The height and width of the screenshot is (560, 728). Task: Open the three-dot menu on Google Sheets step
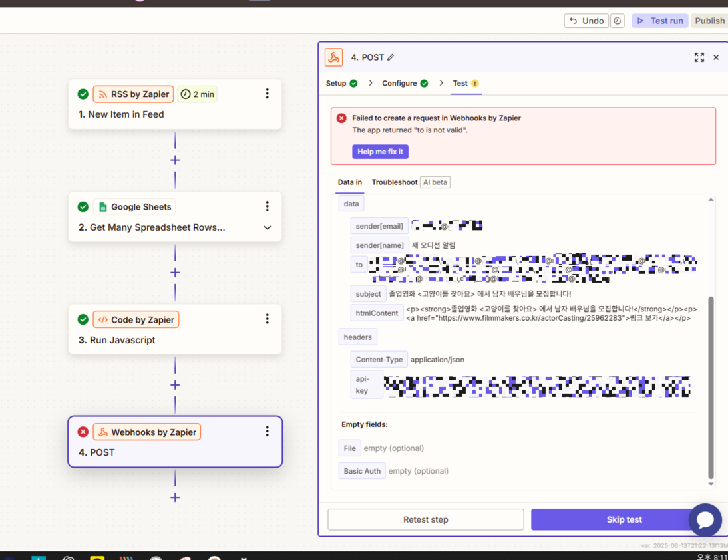coord(267,206)
